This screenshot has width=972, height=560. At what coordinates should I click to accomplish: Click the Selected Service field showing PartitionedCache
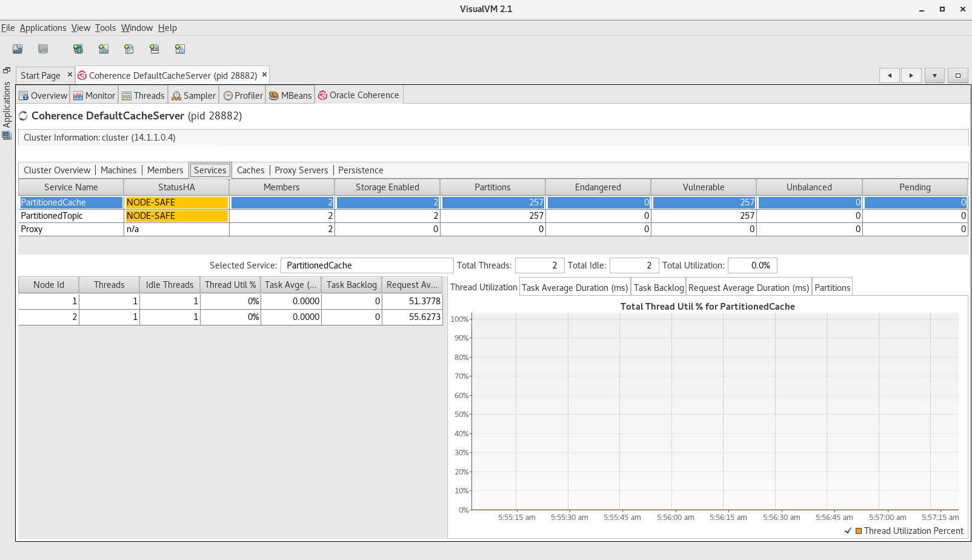(367, 265)
